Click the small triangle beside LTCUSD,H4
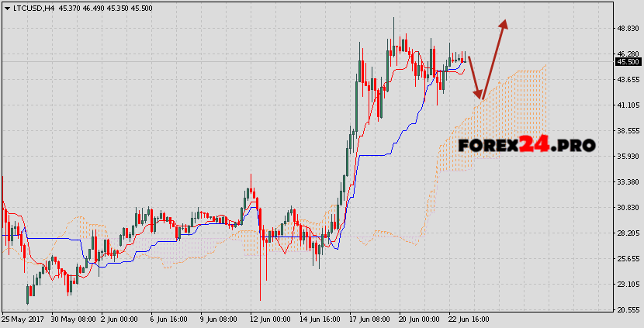Viewport: 644px width, 328px height. [7, 8]
